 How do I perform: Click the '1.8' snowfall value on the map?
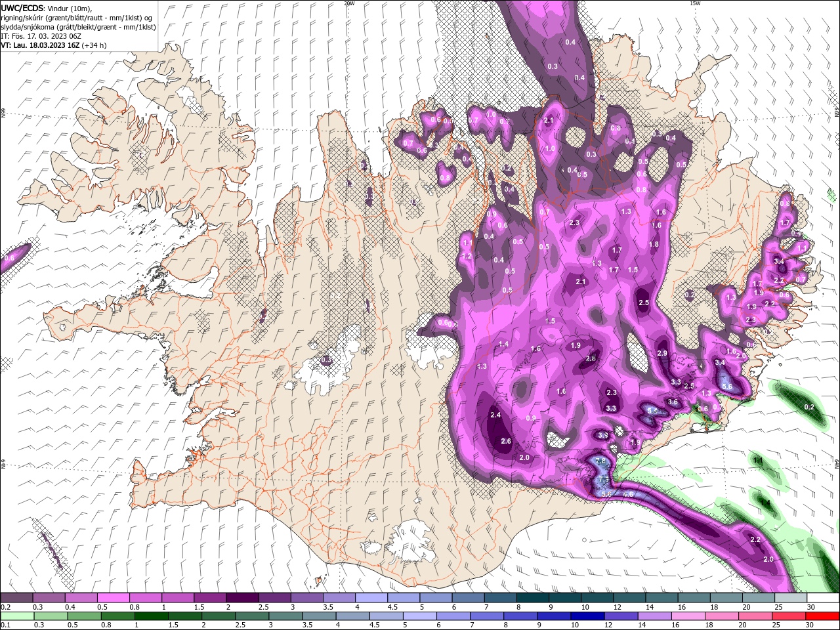coord(654,244)
